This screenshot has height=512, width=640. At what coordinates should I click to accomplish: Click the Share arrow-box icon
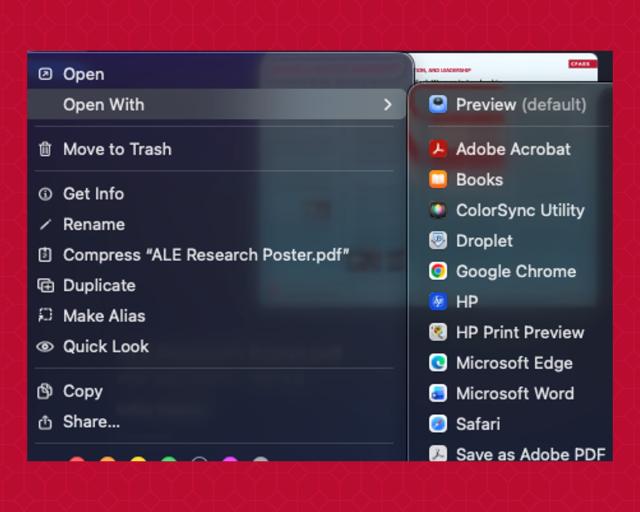(45, 422)
